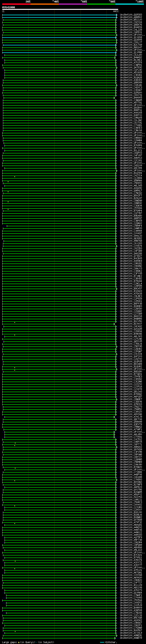Click label UniRef100_Q47E92
The image size is (146, 644).
tap(131, 67)
